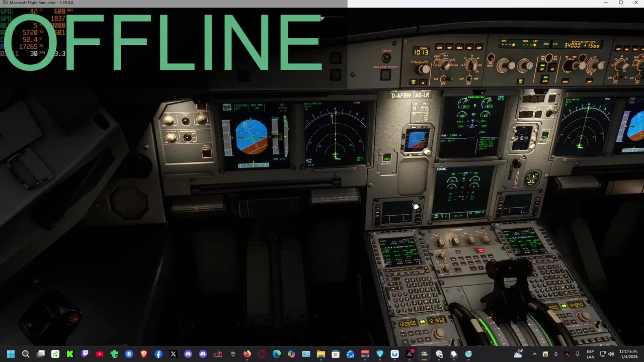Toggle captain's FD flight director button
The image size is (644, 362).
[x=414, y=81]
